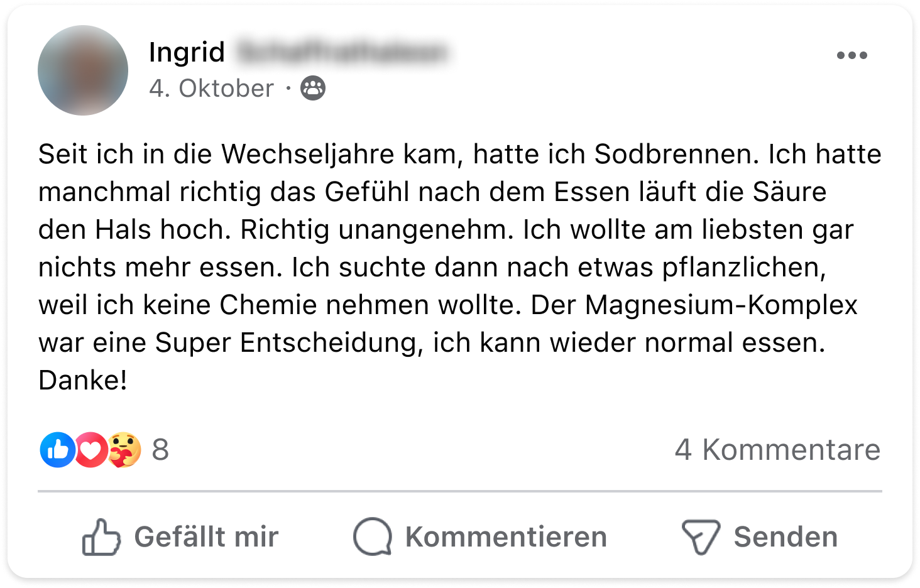Click Magnesium-Komplex in the post text
920x588 pixels.
pos(721,305)
